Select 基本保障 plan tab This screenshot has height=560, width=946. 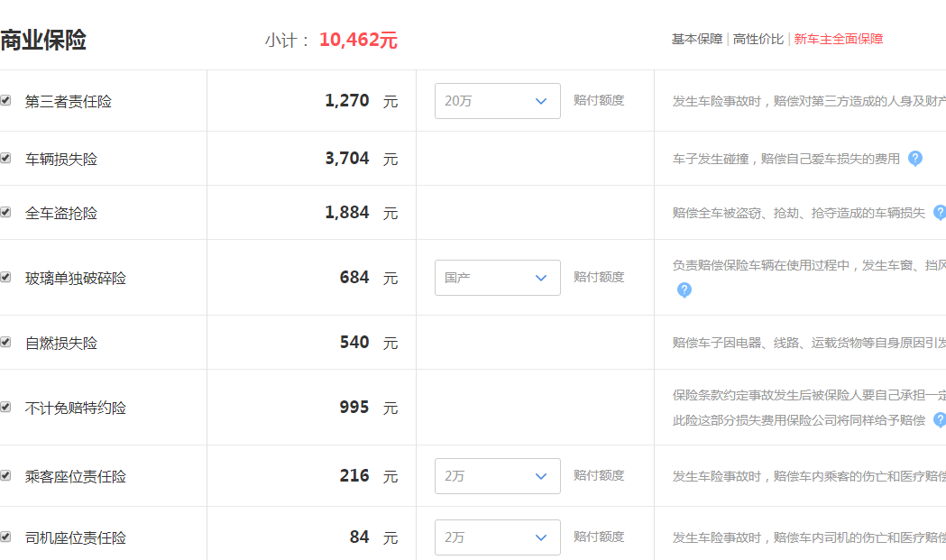pyautogui.click(x=697, y=39)
